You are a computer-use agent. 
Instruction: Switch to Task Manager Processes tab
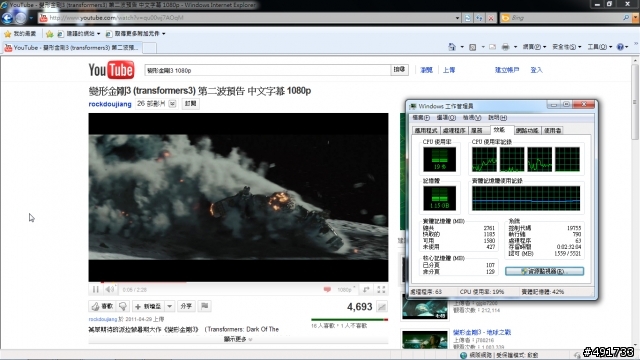(x=454, y=130)
